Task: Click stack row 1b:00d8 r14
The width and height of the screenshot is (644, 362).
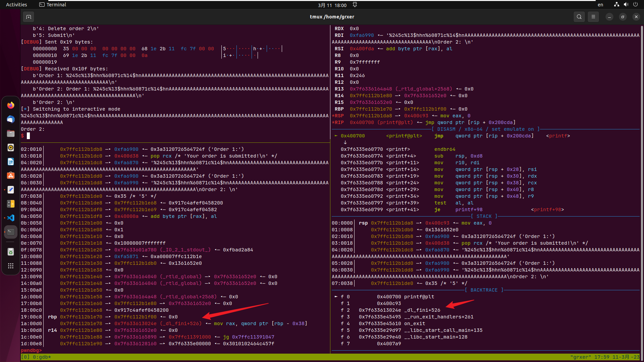Action: 99,330
